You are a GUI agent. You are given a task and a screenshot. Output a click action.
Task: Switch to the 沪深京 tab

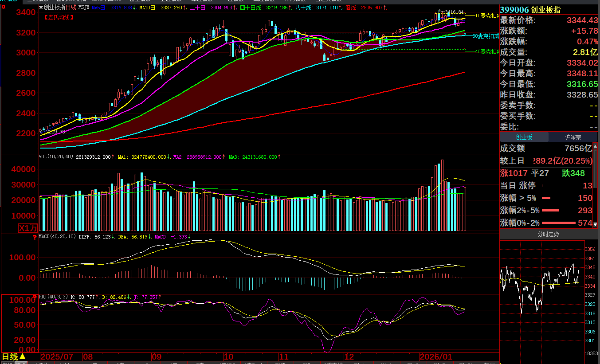point(573,137)
